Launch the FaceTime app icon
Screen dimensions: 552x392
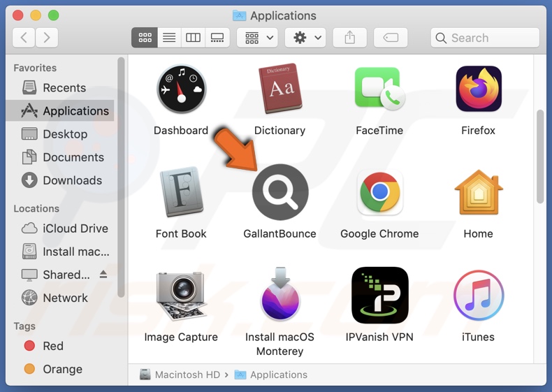click(x=379, y=89)
